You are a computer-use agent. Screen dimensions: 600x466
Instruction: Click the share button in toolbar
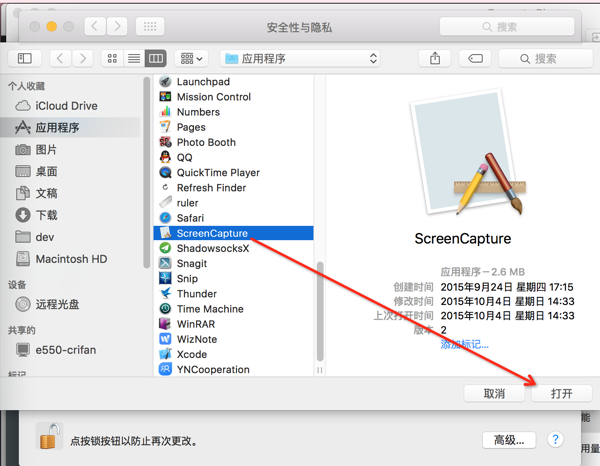pos(435,59)
